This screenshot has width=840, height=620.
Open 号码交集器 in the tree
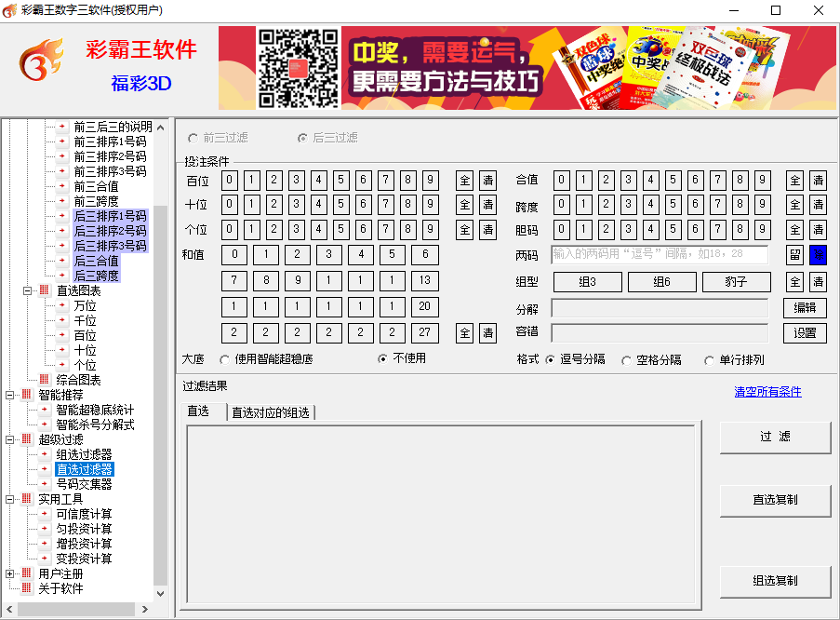click(x=84, y=484)
